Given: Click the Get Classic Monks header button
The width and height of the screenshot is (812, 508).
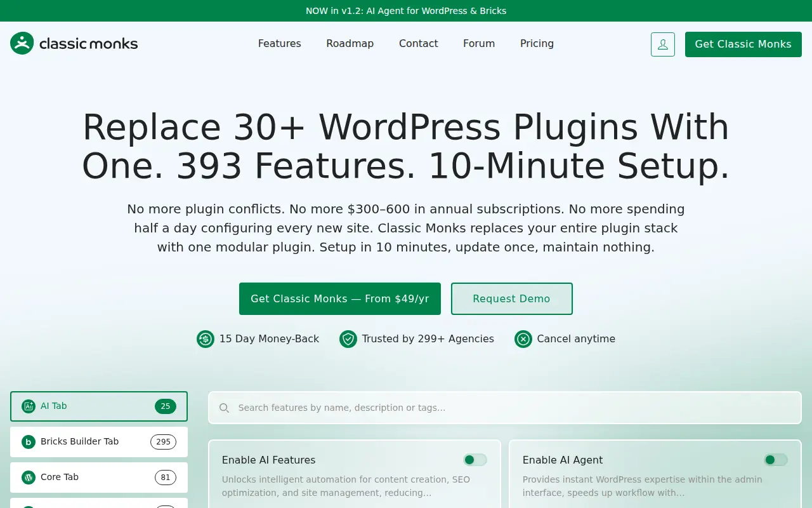Looking at the screenshot, I should [743, 44].
